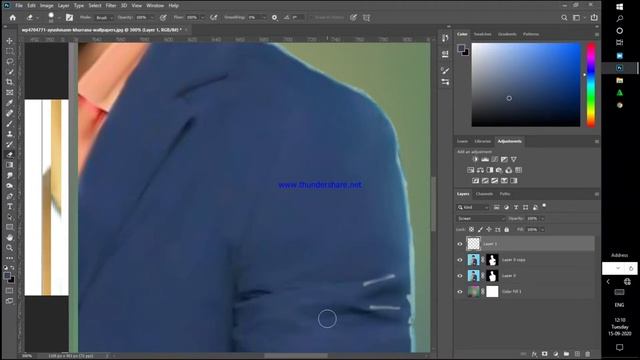
Task: Click the vertical hue slider bar
Action: [591, 85]
